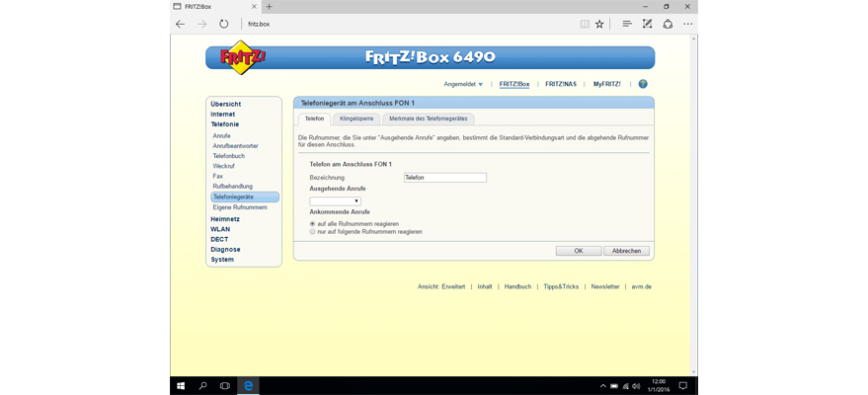
Task: Expand the Angemeldet dropdown menu
Action: [464, 84]
